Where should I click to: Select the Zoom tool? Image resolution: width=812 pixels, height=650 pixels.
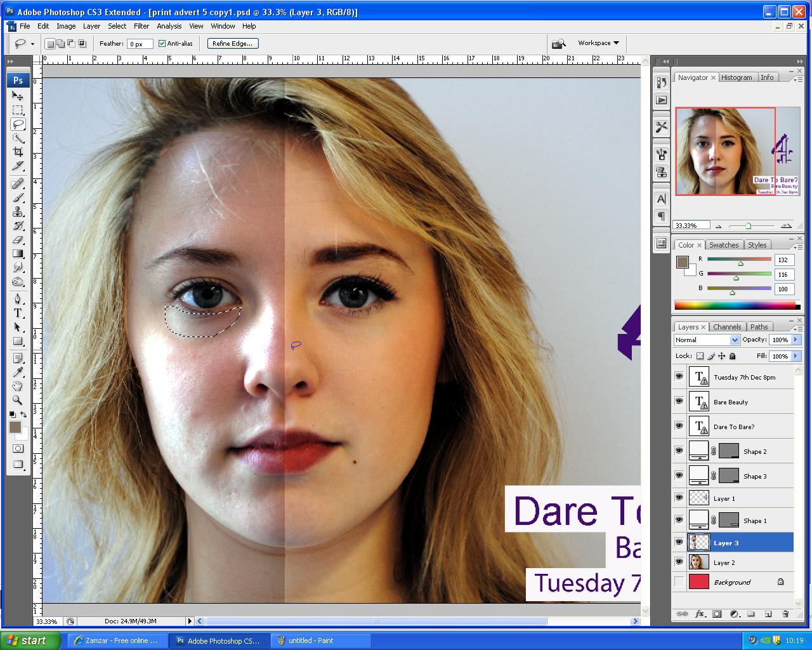18,400
